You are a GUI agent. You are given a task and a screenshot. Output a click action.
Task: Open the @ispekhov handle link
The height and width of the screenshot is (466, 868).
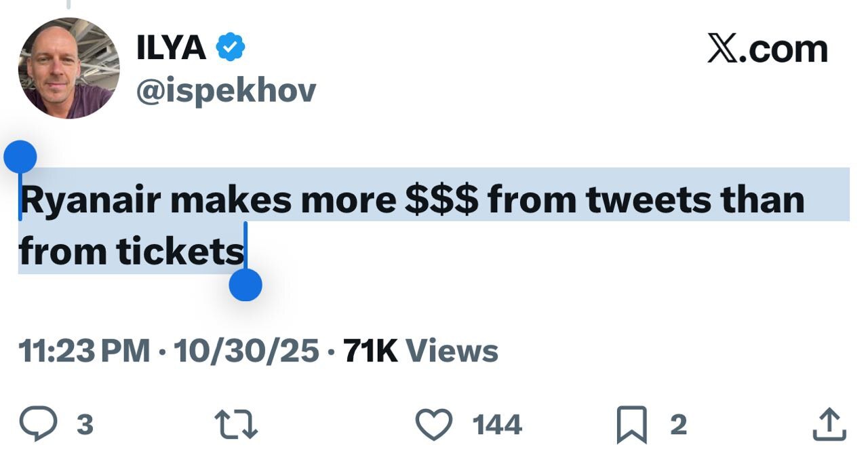226,91
